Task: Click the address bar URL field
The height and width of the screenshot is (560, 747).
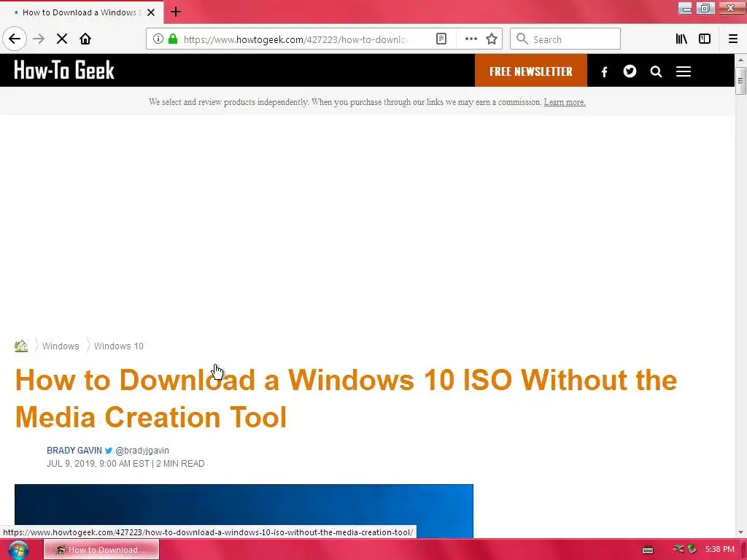Action: coord(295,39)
